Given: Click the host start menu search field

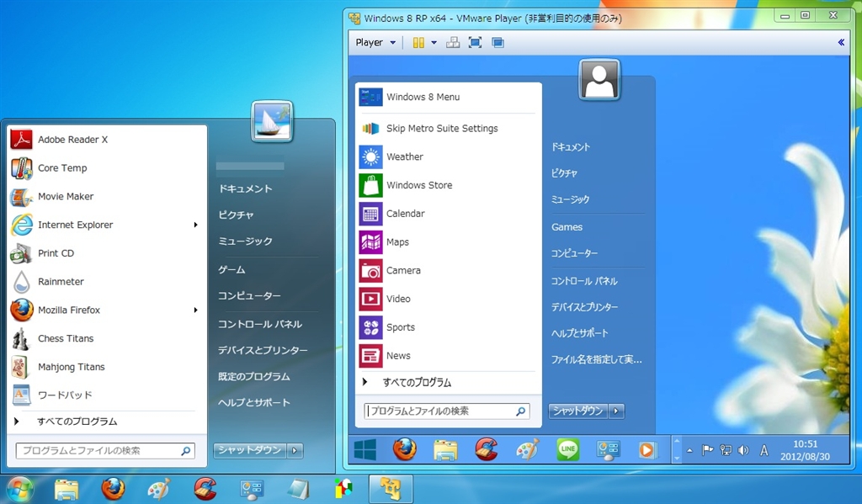Looking at the screenshot, I should 99,451.
